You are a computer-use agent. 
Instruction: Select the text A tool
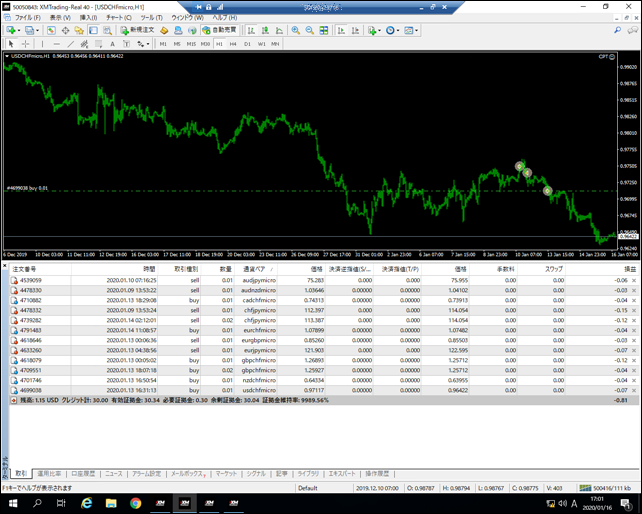point(112,44)
